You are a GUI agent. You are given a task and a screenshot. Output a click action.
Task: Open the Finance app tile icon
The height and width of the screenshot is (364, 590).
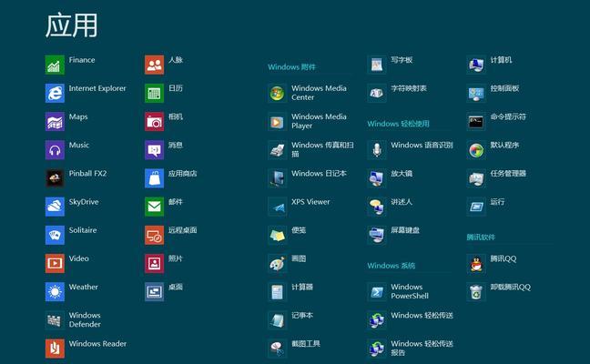point(55,65)
